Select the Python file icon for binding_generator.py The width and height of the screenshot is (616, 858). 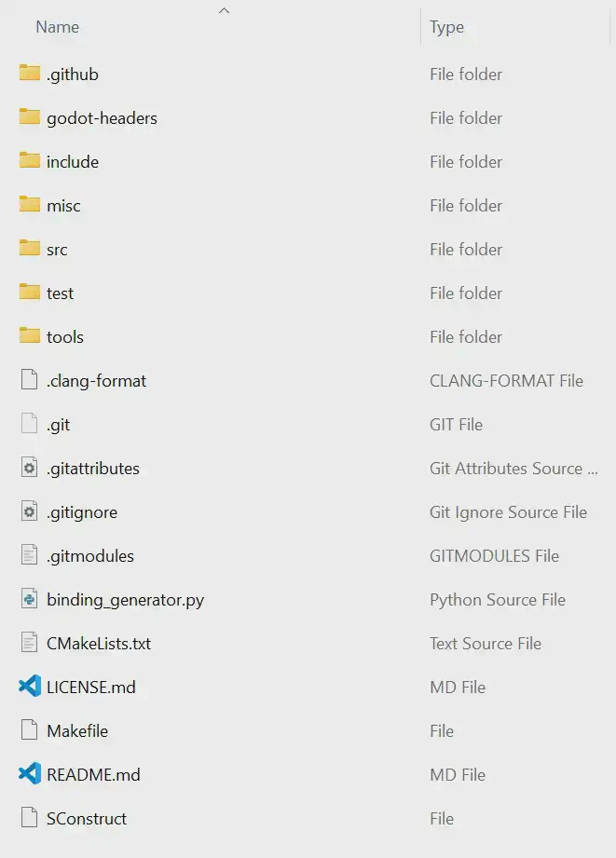[30, 598]
